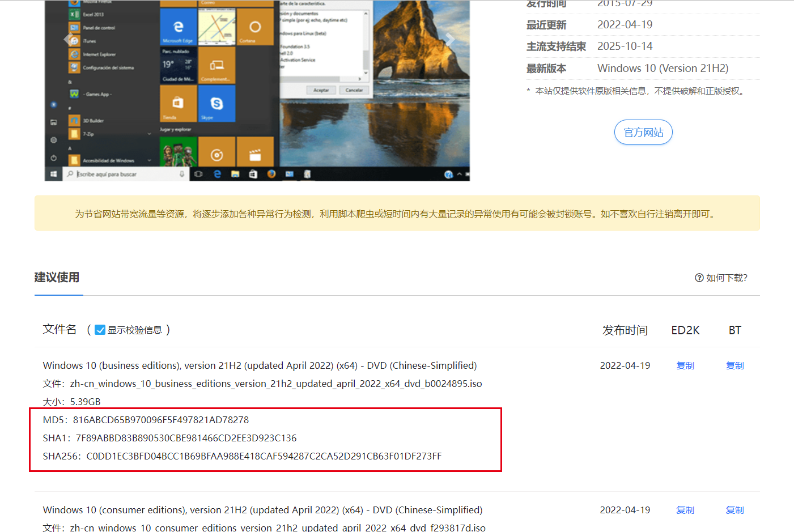The width and height of the screenshot is (794, 532).
Task: Click the 大小: 5.39GB size text
Action: point(72,402)
